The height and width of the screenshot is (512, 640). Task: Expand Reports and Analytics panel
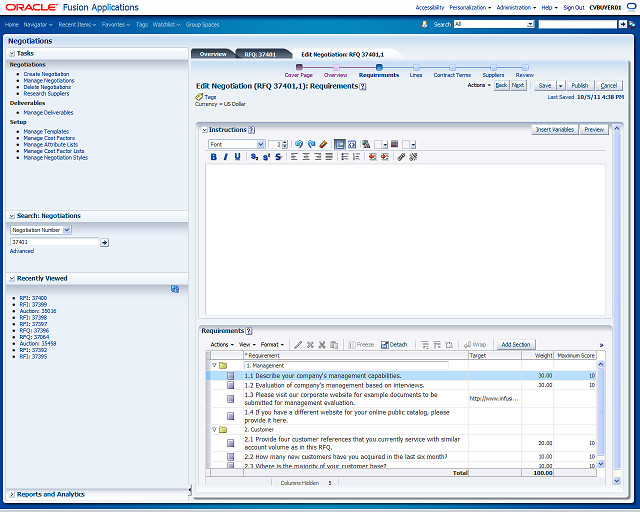[12, 494]
